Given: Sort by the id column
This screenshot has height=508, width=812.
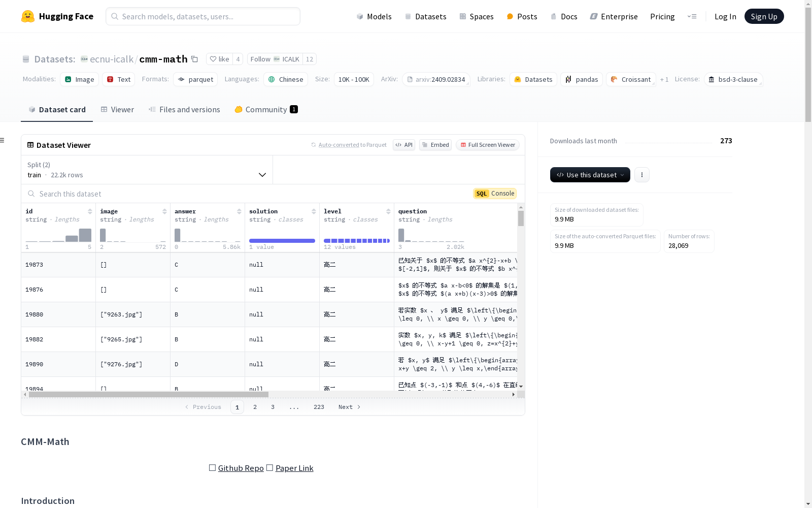Looking at the screenshot, I should [x=90, y=211].
